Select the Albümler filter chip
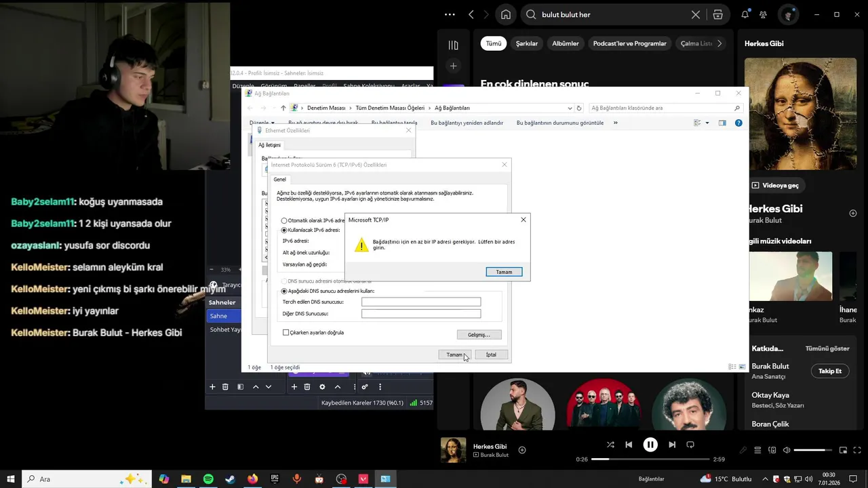This screenshot has width=868, height=488. (566, 43)
